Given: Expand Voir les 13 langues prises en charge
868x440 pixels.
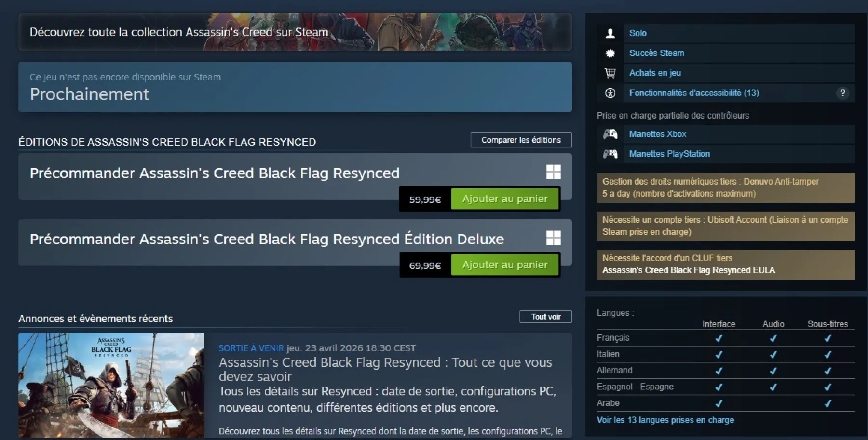Looking at the screenshot, I should coord(665,420).
